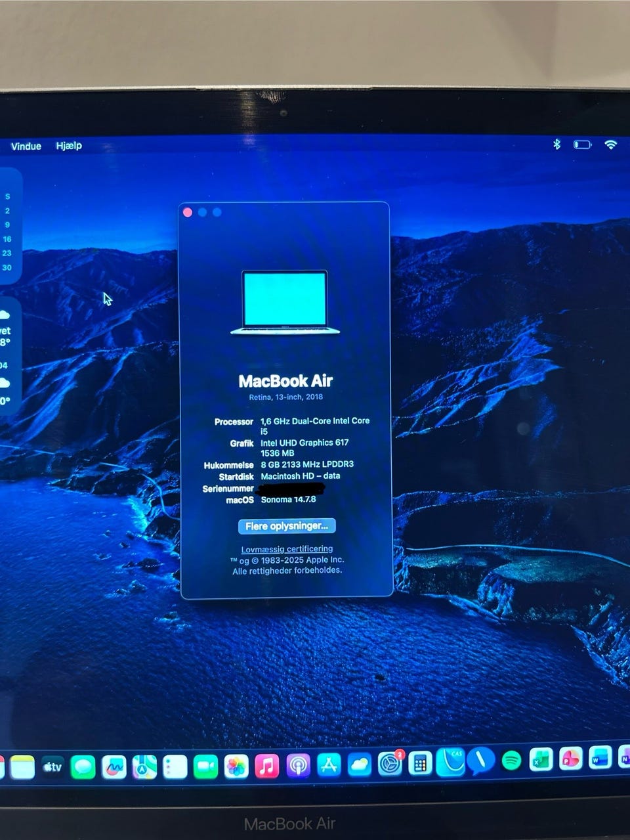Screen dimensions: 630x840
Task: Click the MacBook Air laptop image
Action: click(285, 303)
